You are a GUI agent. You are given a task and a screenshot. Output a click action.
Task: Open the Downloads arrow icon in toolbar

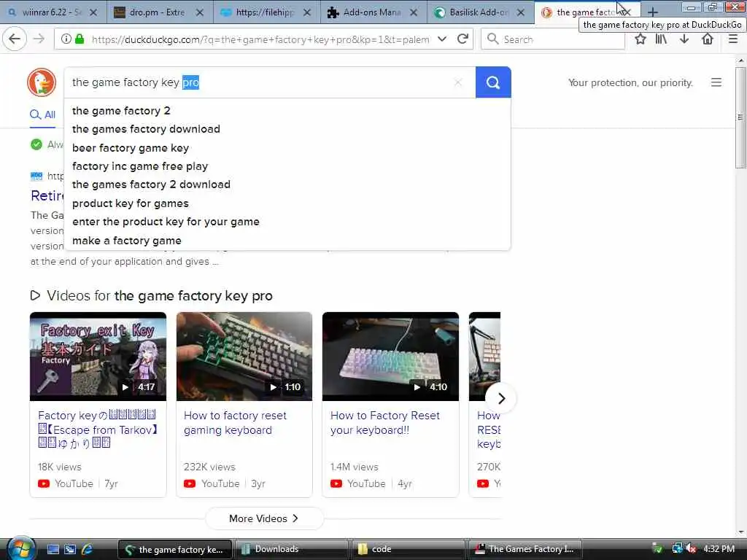pos(684,39)
